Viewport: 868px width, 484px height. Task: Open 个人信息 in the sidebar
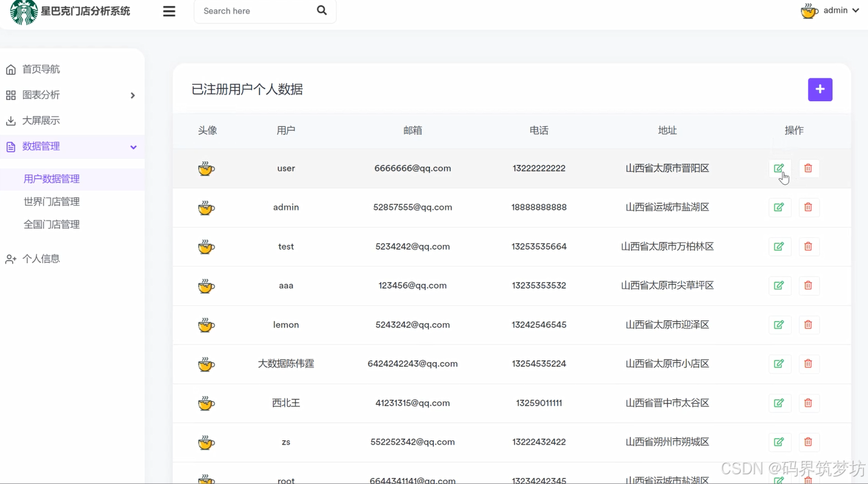pyautogui.click(x=41, y=259)
